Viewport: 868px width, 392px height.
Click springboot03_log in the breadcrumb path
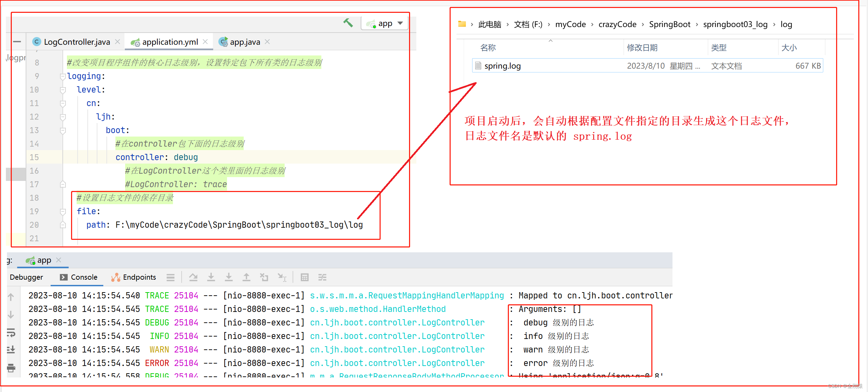(735, 24)
